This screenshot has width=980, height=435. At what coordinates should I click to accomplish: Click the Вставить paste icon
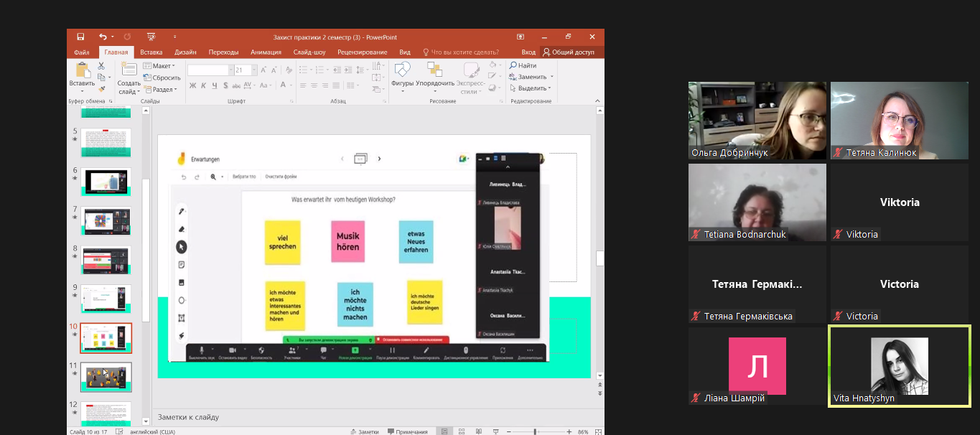click(82, 71)
